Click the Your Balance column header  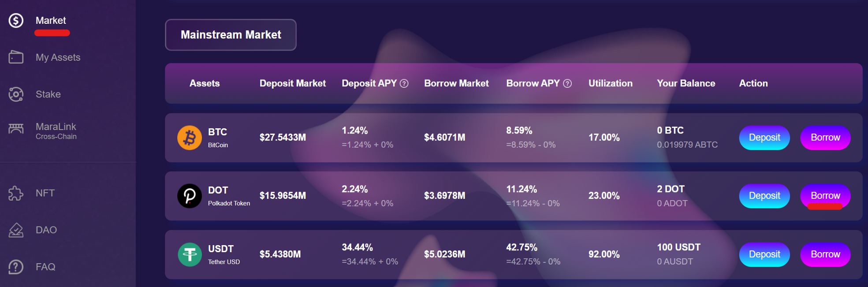pyautogui.click(x=686, y=83)
